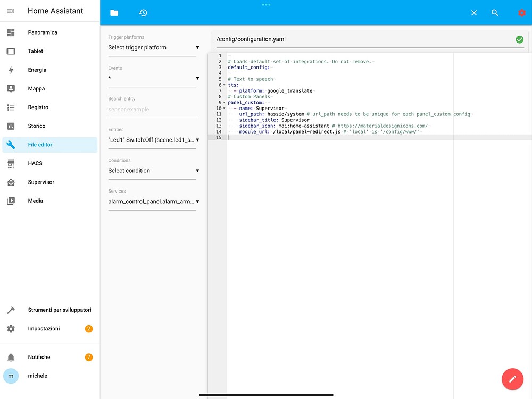
Task: Open the Impostazioni gear icon
Action: coord(11,329)
